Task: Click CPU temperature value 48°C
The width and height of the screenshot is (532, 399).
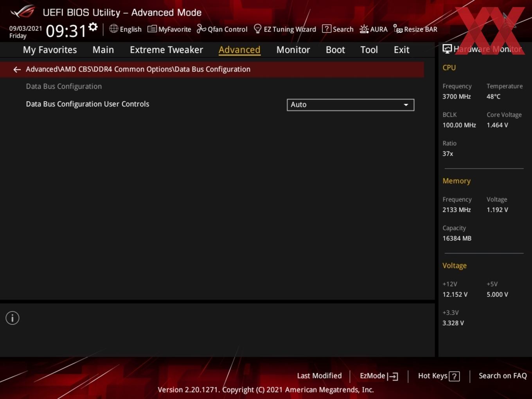Action: (493, 97)
